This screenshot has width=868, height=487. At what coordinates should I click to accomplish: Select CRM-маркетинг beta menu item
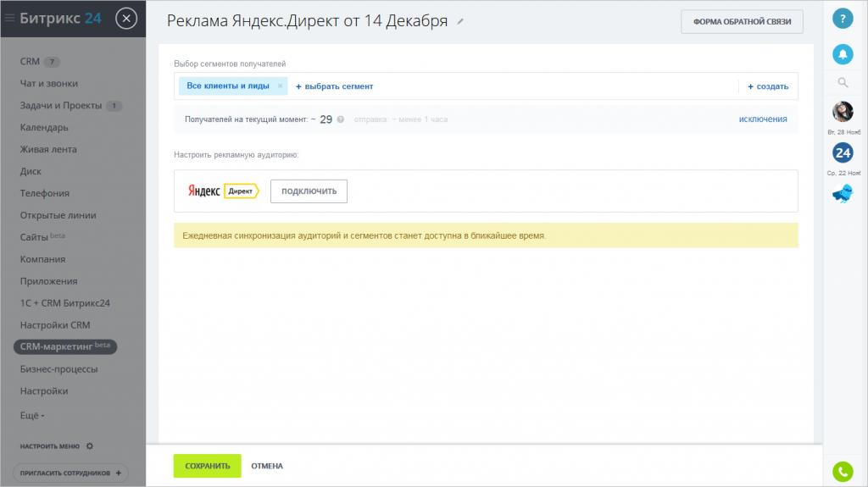tap(65, 346)
